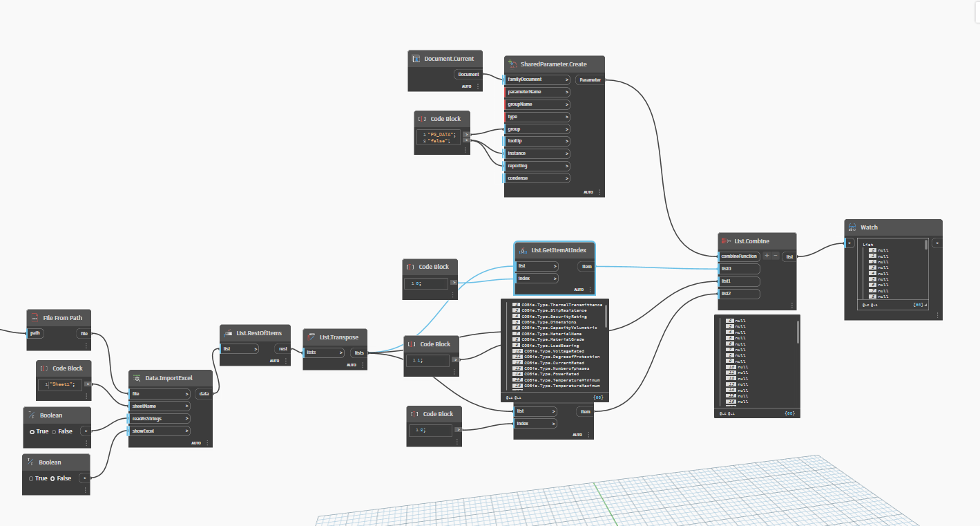Click the "PG_DATA" code block output arrow
The width and height of the screenshot is (980, 526).
(x=467, y=134)
